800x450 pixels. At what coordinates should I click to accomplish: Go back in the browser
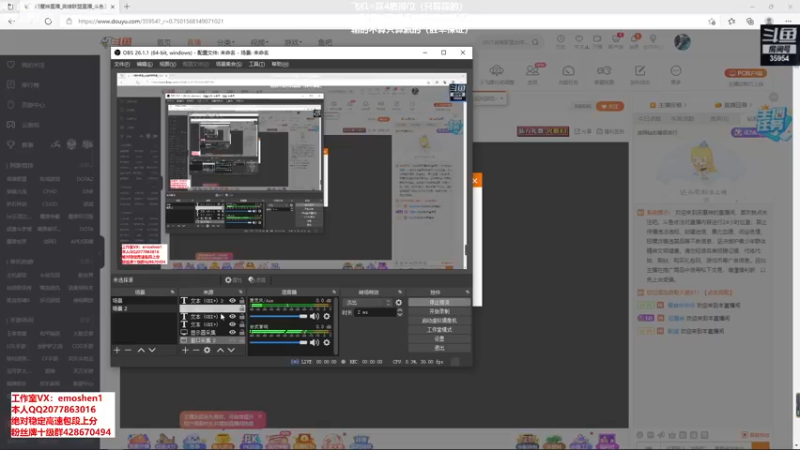coord(11,21)
